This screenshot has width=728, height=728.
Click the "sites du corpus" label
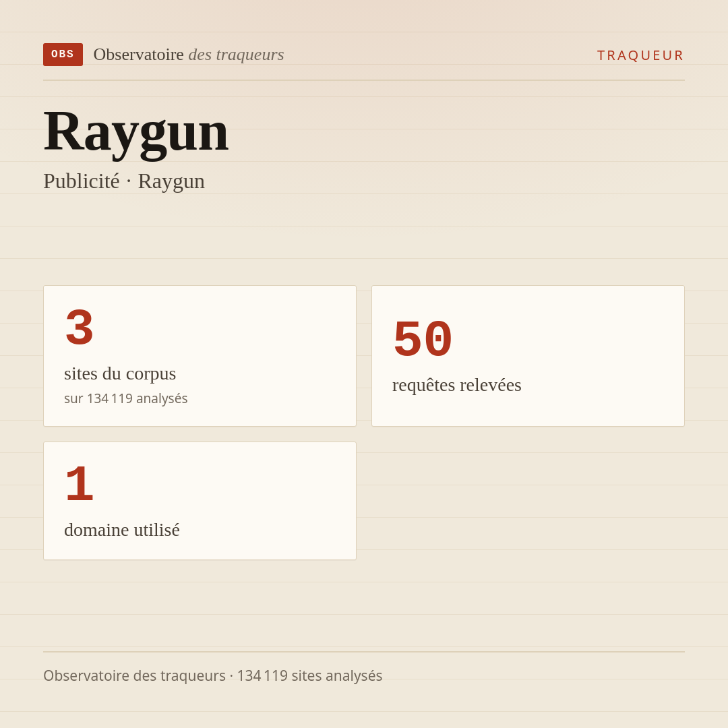(120, 373)
